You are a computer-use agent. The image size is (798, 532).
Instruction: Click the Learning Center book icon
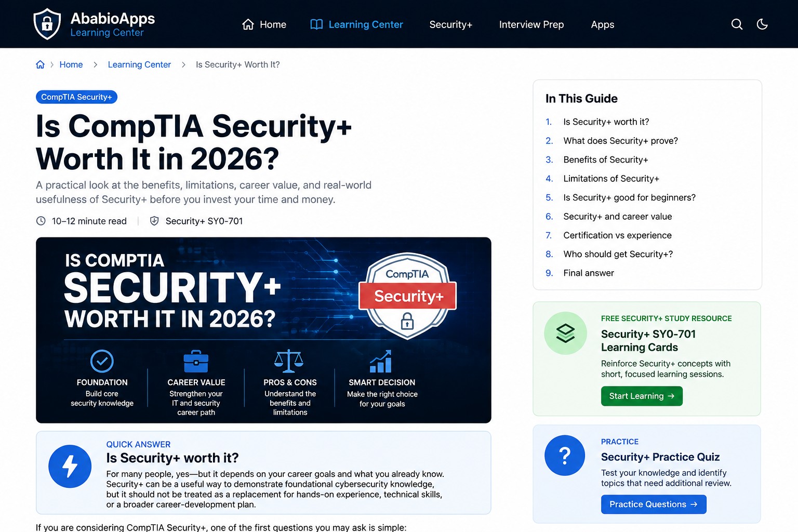[x=316, y=24]
